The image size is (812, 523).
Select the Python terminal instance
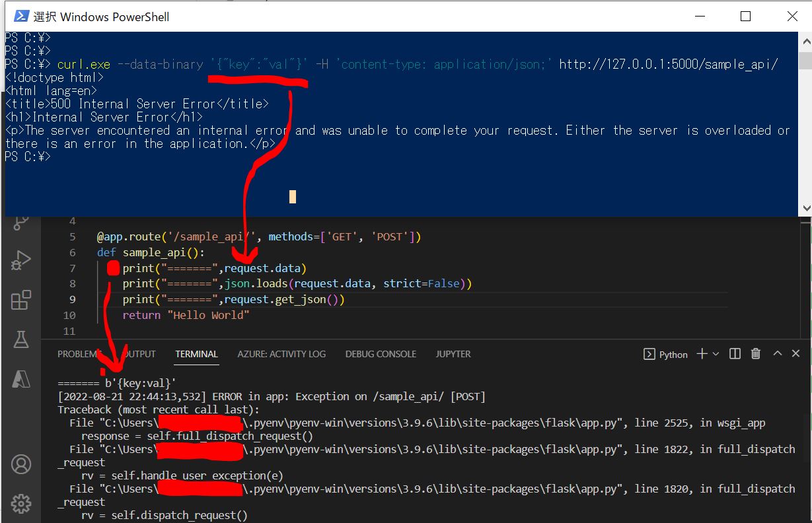(665, 355)
